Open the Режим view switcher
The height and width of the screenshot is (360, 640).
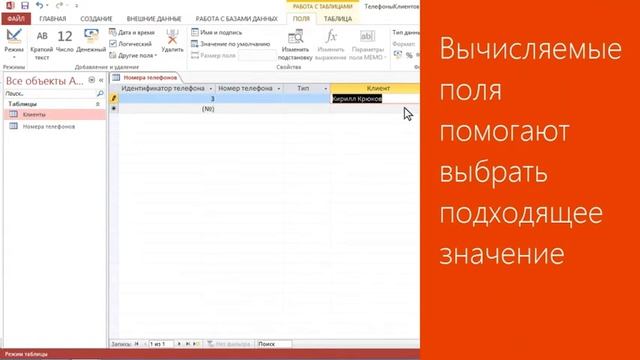(x=14, y=45)
